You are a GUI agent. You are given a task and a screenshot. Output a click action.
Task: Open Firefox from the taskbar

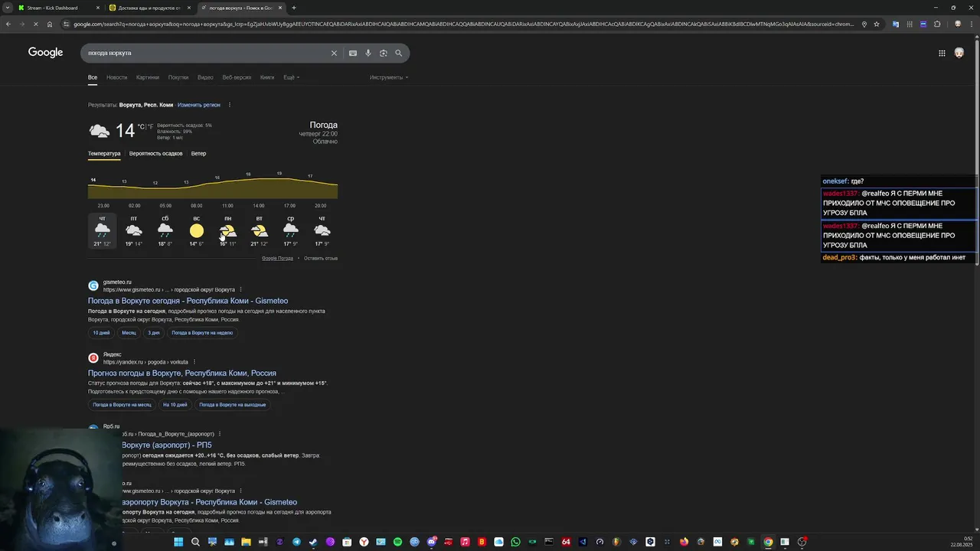point(684,542)
